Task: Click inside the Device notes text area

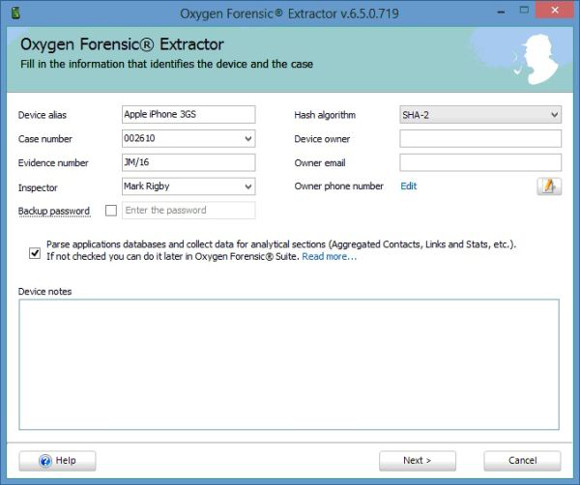Action: coord(289,364)
